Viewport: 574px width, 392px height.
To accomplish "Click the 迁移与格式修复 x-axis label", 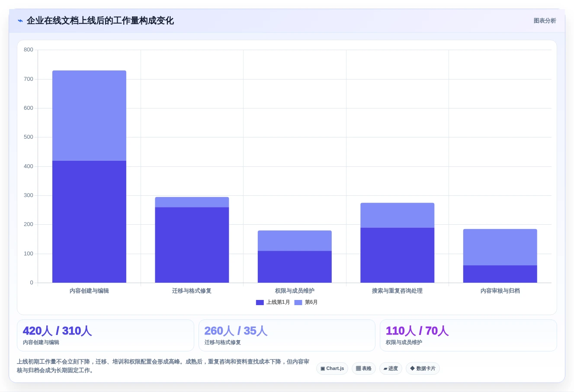I will click(x=192, y=291).
